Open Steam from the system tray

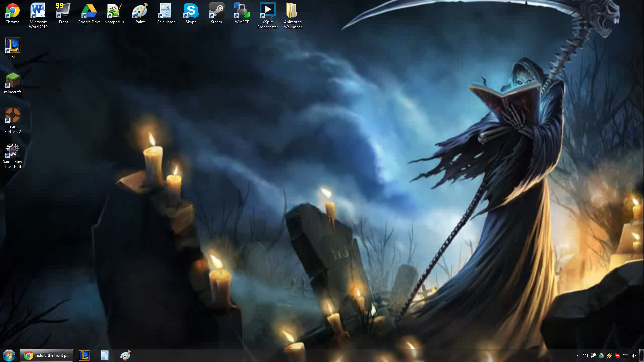pyautogui.click(x=593, y=355)
